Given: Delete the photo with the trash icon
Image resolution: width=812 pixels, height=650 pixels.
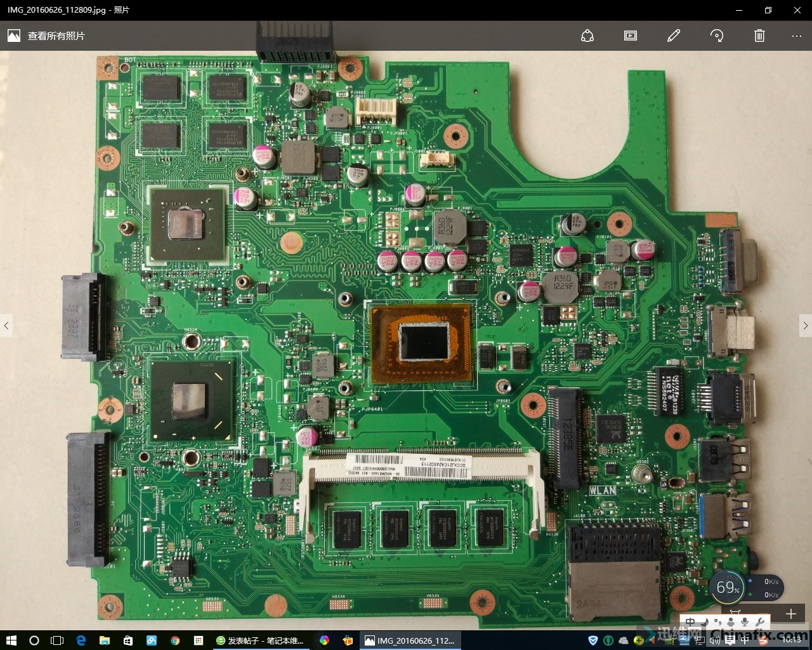Looking at the screenshot, I should [759, 36].
